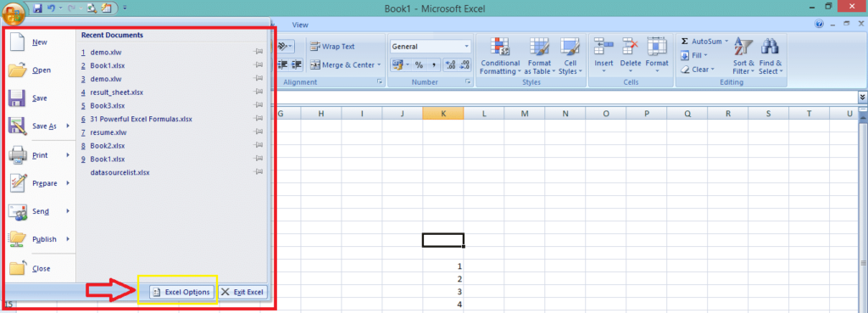The width and height of the screenshot is (868, 313).
Task: Click the Delete cells icon
Action: (631, 46)
